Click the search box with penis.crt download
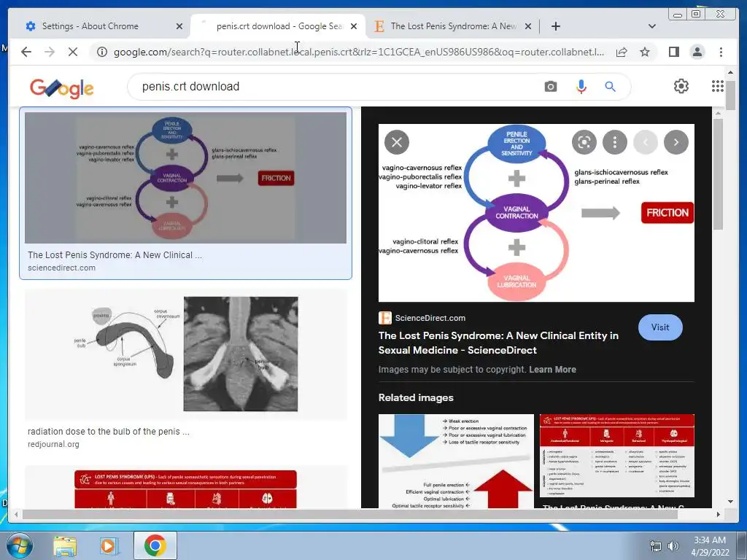747x560 pixels. click(x=333, y=87)
